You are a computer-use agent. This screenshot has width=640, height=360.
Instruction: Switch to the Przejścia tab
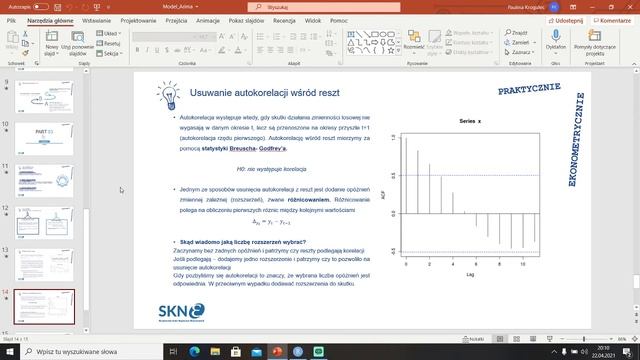176,20
